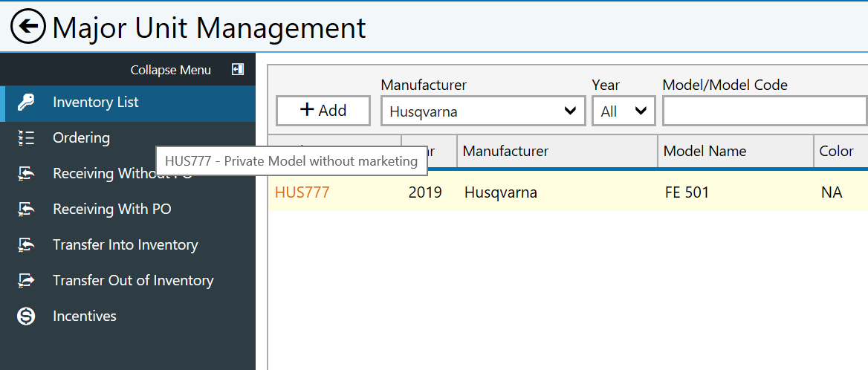Click the FE 501 model name cell
This screenshot has height=370, width=868.
(687, 192)
